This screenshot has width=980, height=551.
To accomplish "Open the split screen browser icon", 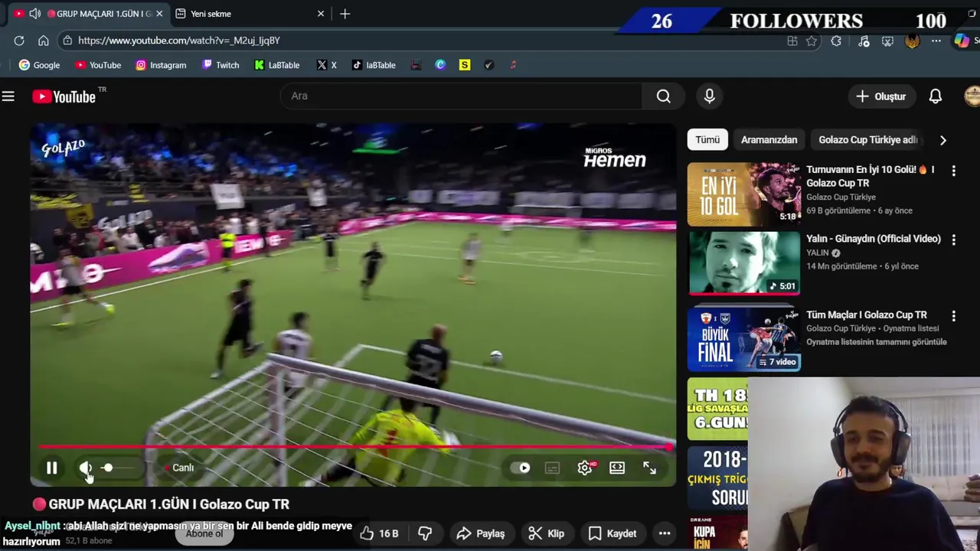I will [x=792, y=41].
